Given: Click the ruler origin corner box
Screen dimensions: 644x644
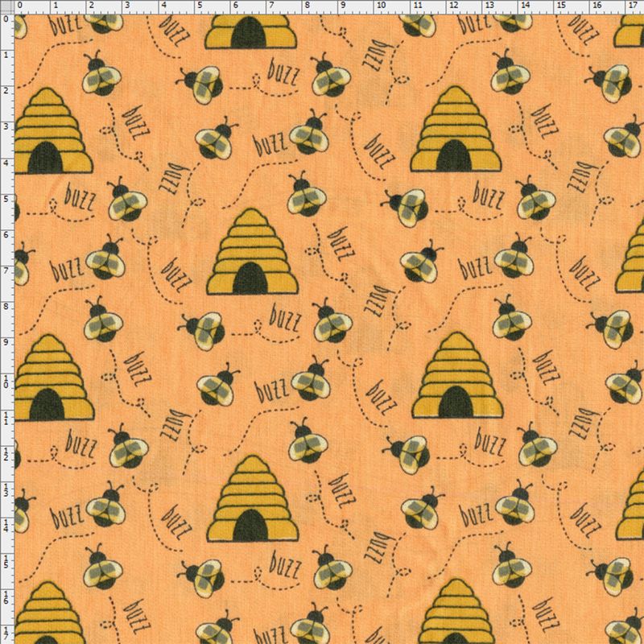Looking at the screenshot, I should tap(7, 7).
